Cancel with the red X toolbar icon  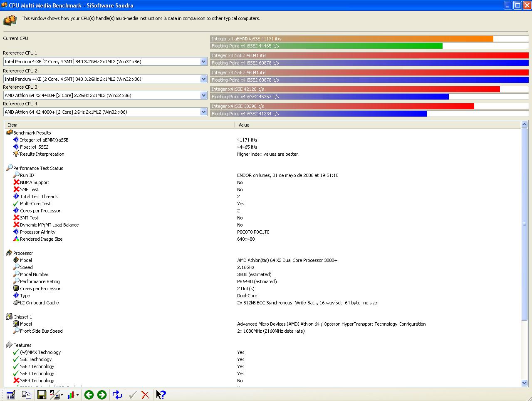[x=145, y=395]
